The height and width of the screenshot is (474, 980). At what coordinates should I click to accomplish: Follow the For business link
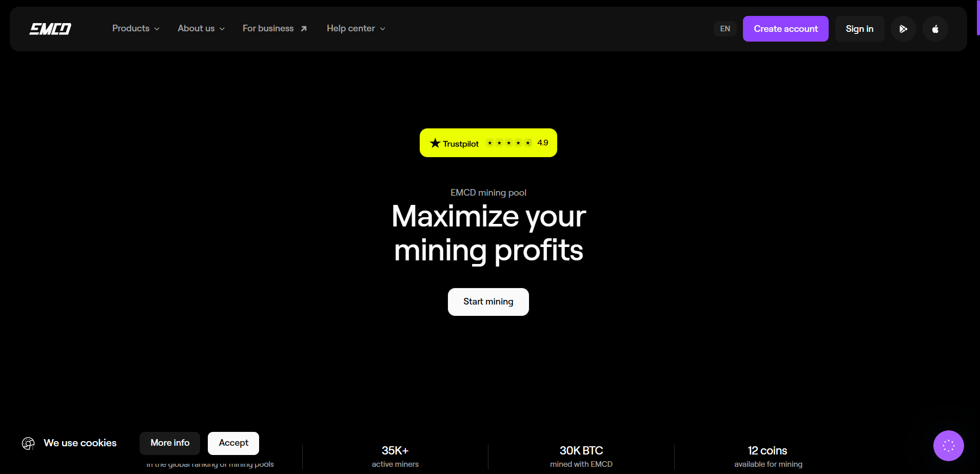pos(275,29)
